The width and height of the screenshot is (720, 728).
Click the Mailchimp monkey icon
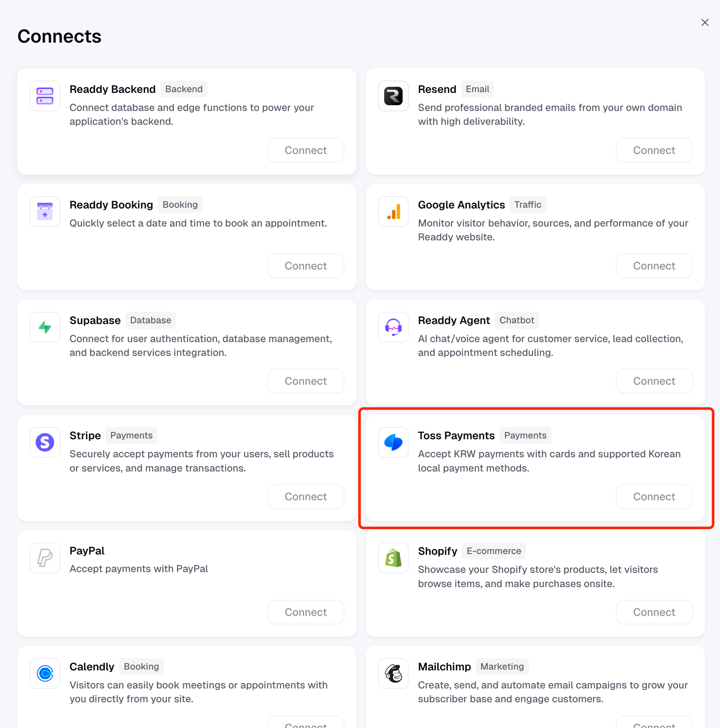(x=393, y=673)
